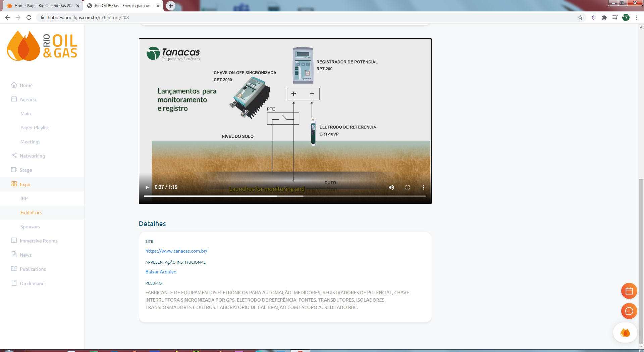Bookmark this page with star
This screenshot has width=644, height=352.
coord(580,17)
